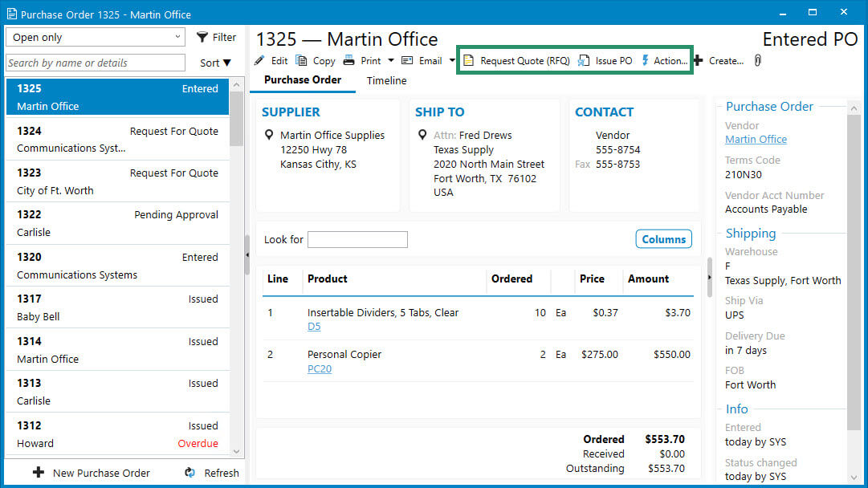The height and width of the screenshot is (488, 868).
Task: Expand the Print dropdown arrow
Action: (391, 61)
